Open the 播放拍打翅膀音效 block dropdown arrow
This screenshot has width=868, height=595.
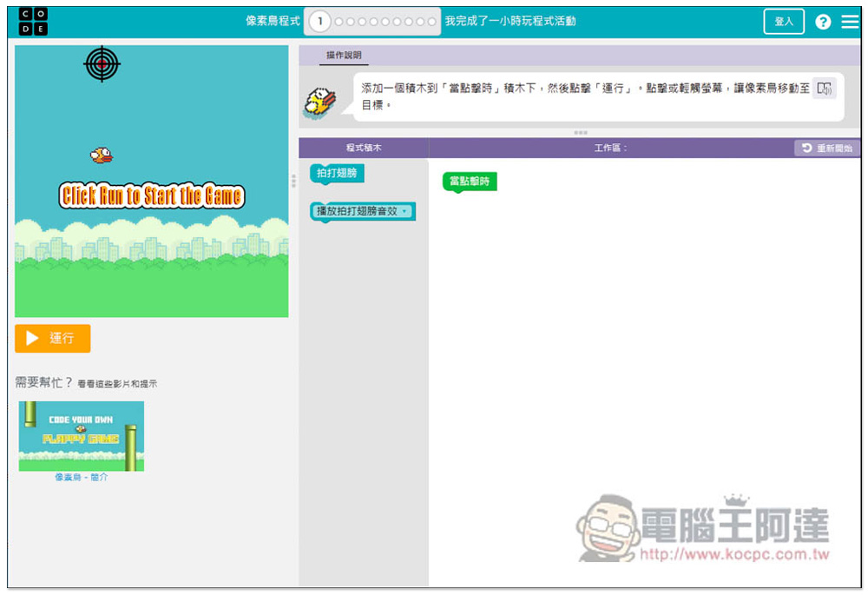click(x=404, y=211)
